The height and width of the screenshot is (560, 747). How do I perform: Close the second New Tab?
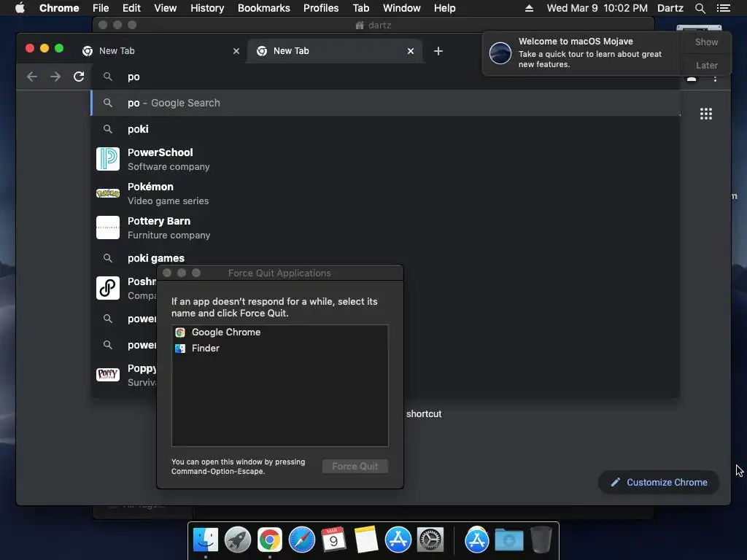tap(411, 51)
